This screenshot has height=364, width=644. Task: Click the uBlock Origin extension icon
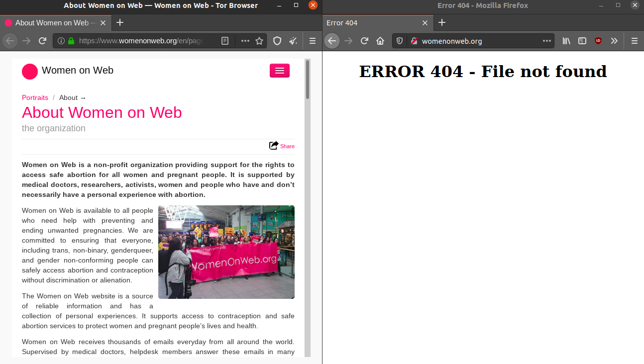[x=598, y=41]
